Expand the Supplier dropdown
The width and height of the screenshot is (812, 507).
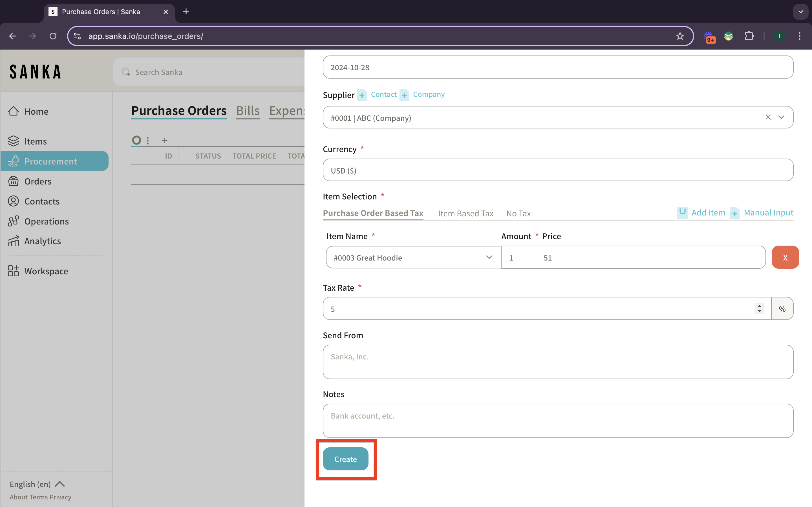click(781, 117)
